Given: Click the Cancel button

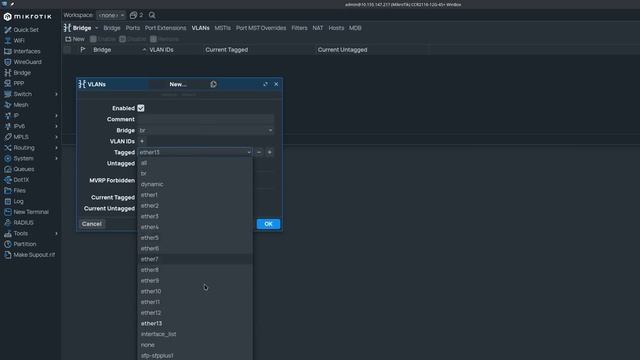Looking at the screenshot, I should pos(91,224).
